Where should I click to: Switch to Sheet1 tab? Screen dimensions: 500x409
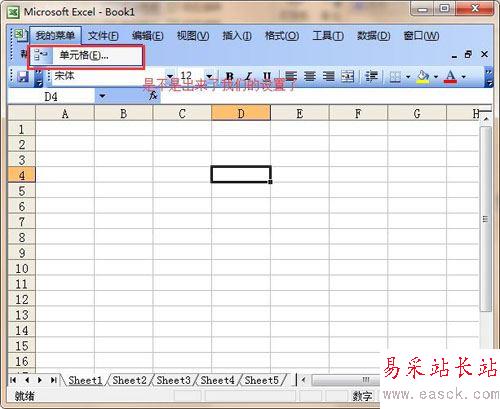tap(85, 380)
